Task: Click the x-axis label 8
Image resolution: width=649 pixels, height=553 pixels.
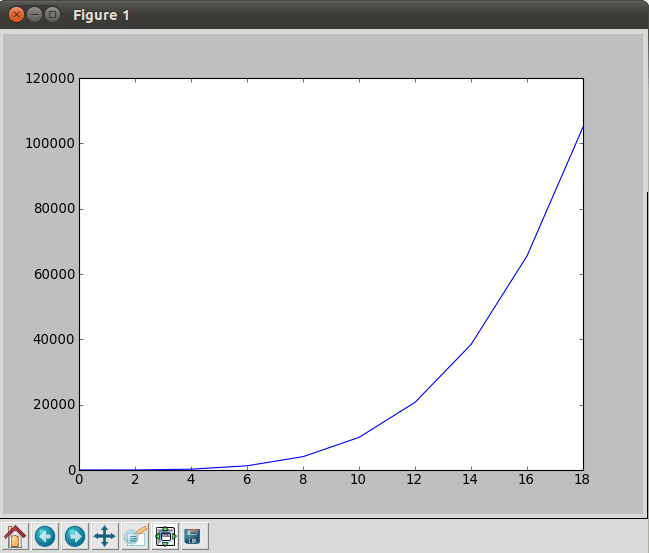Action: pos(303,479)
